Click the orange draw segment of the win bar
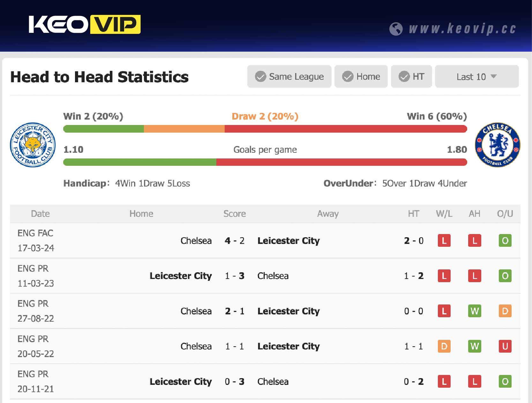 coord(184,129)
